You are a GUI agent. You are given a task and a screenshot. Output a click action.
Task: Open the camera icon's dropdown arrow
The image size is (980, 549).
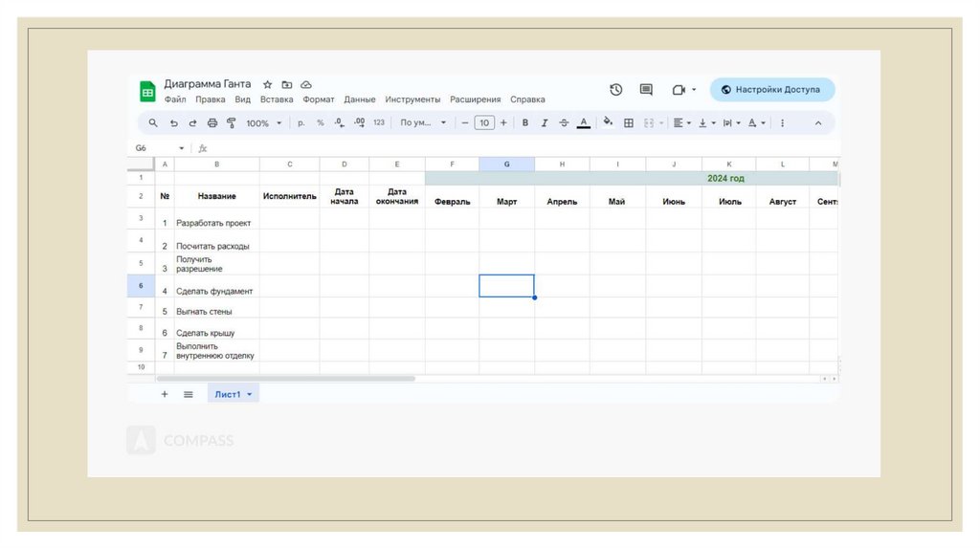coord(694,90)
